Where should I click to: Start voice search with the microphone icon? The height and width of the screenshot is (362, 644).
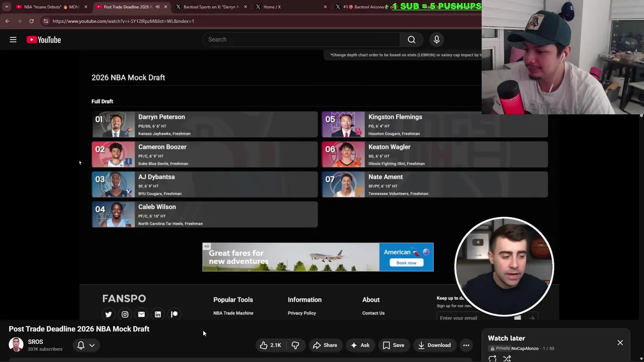[437, 40]
